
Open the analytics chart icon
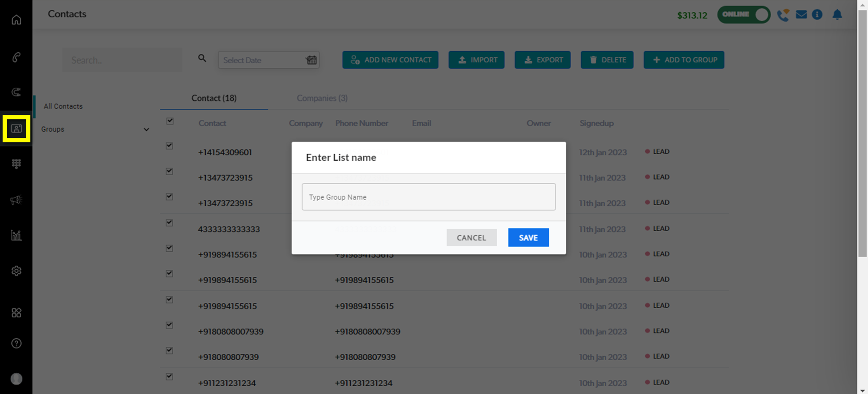point(16,235)
